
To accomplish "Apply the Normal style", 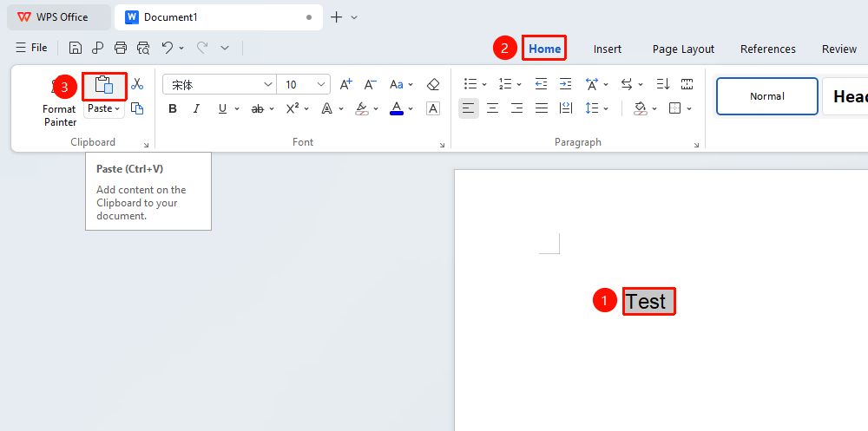I will point(767,96).
